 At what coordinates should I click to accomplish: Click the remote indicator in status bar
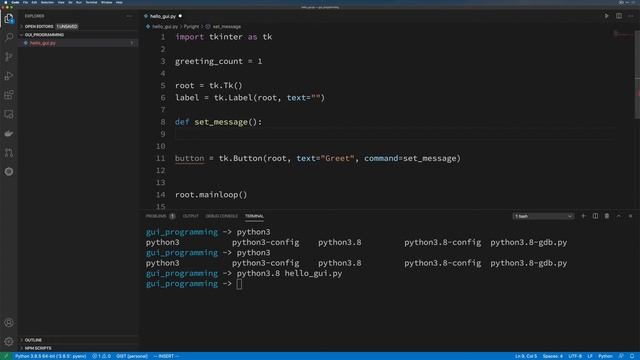(6, 356)
